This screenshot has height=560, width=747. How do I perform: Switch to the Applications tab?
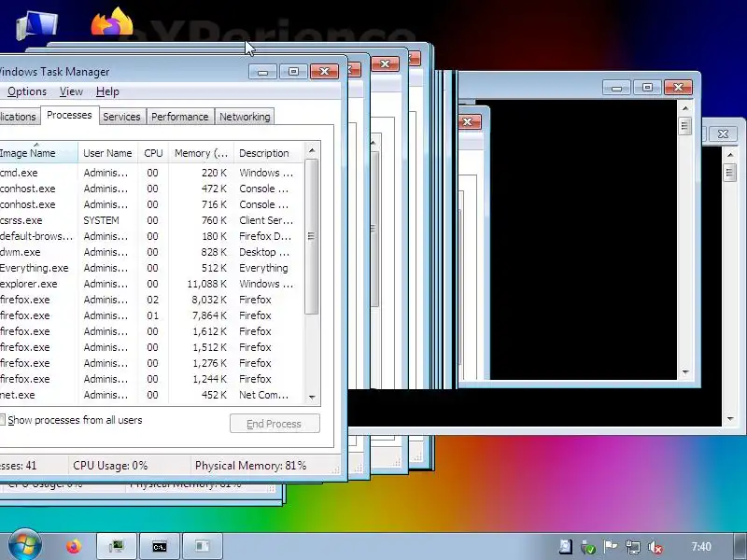pos(19,117)
